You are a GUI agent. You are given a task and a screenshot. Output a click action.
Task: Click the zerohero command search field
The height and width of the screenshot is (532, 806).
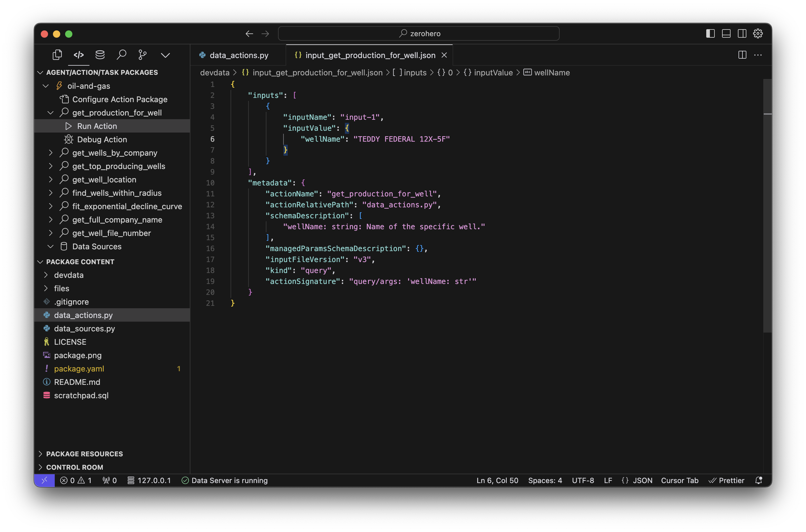pyautogui.click(x=419, y=33)
